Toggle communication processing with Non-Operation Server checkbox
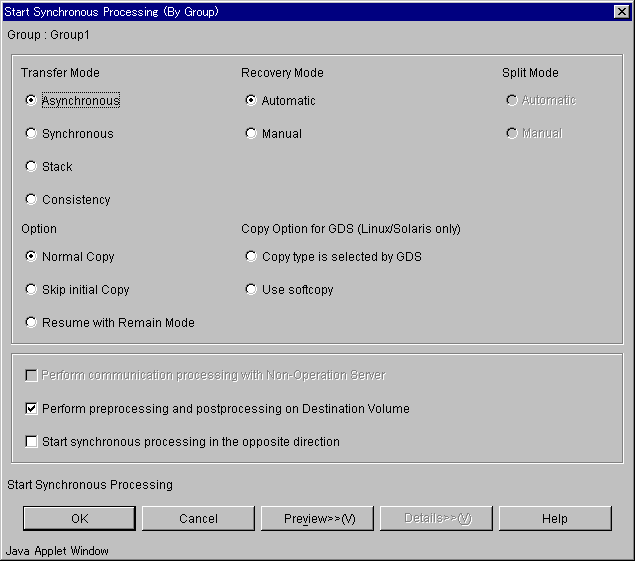This screenshot has width=635, height=561. [x=31, y=375]
